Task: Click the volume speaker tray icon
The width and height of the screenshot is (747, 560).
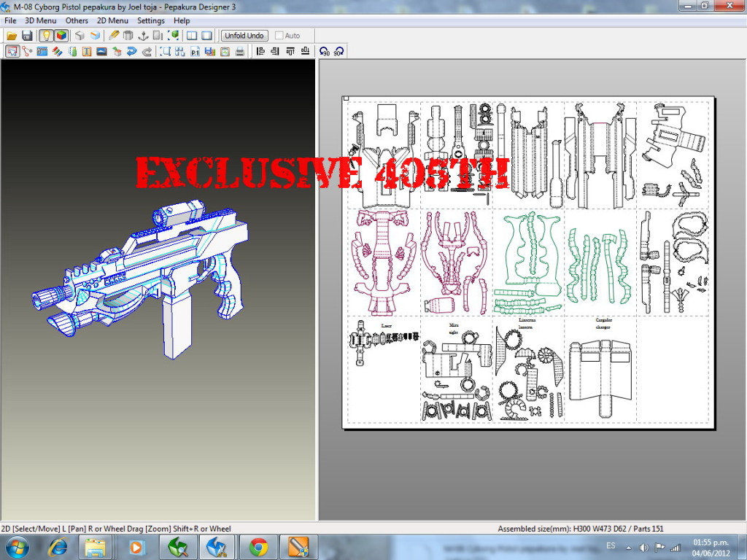Action: tap(643, 548)
